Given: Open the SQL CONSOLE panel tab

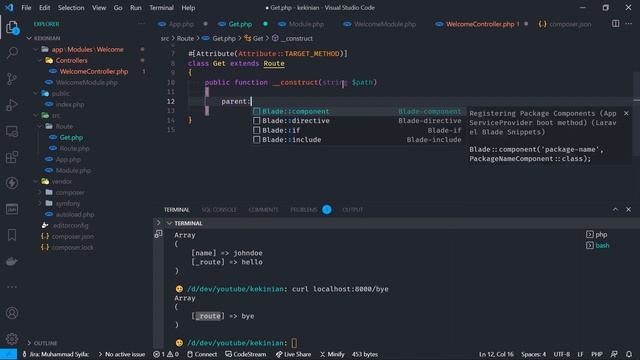Looking at the screenshot, I should (x=219, y=210).
